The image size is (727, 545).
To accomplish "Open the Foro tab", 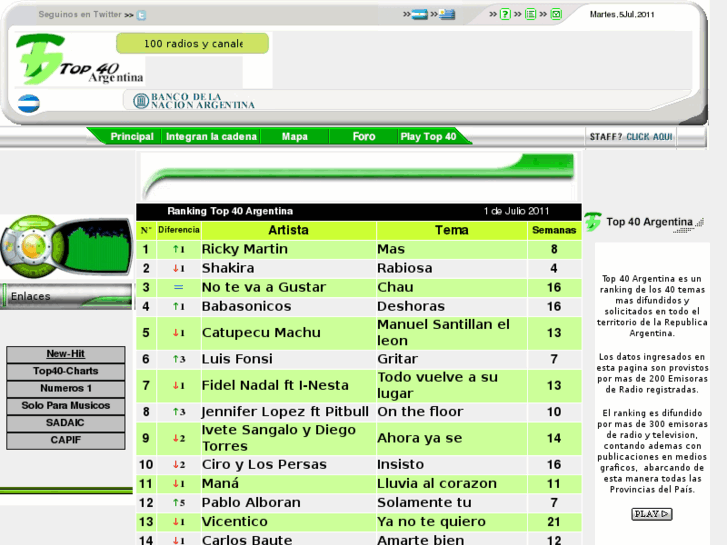I will coord(364,136).
